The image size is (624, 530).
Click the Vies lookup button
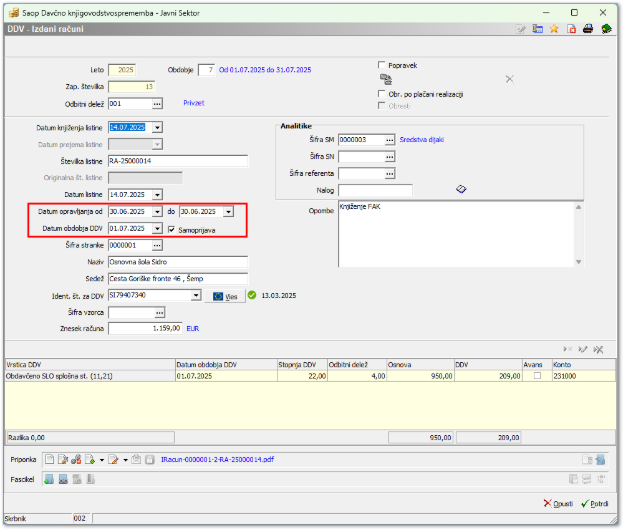(x=222, y=296)
